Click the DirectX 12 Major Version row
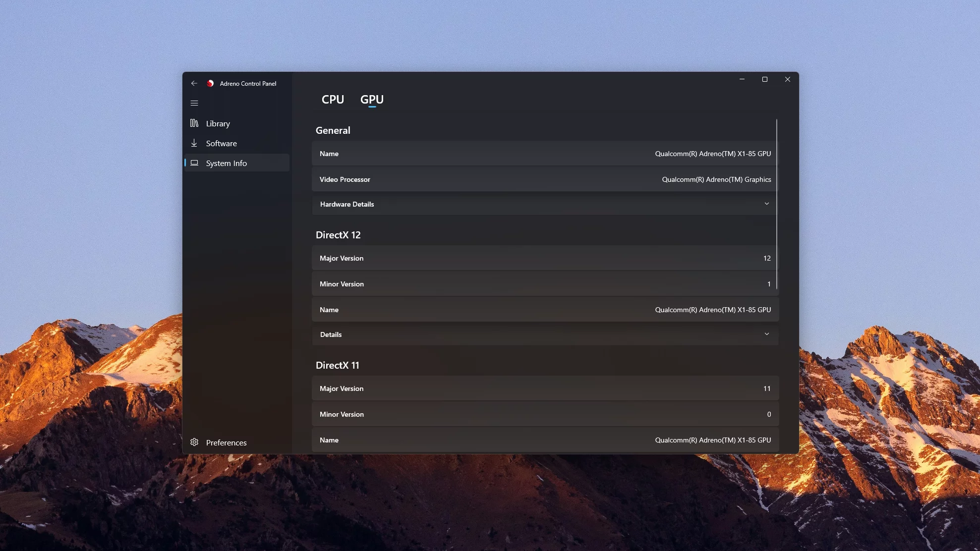 [x=545, y=258]
